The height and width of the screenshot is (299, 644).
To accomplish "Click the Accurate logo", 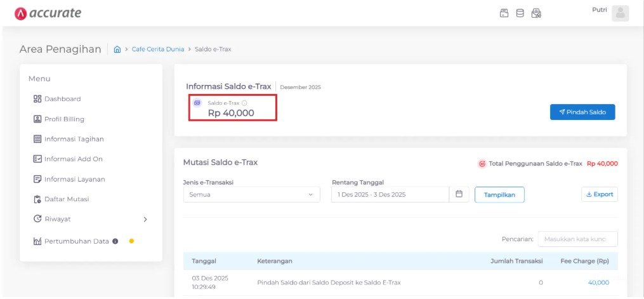I will (x=48, y=13).
